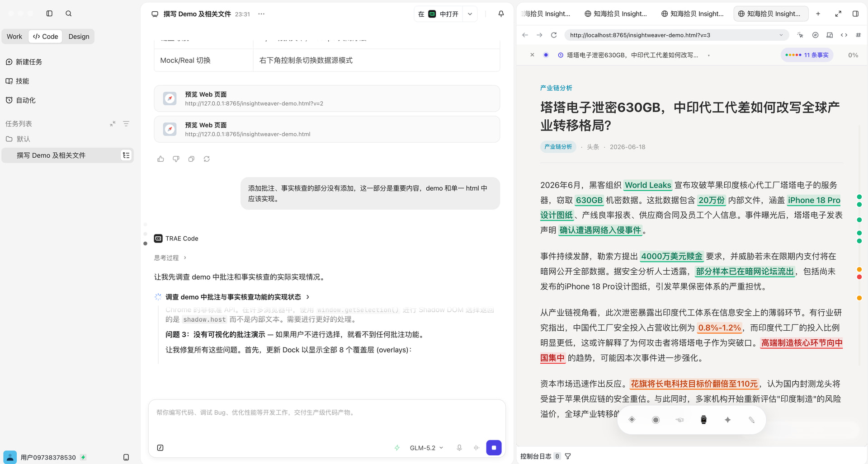Click the watch icon in floating dock
Screen dimensions: 868x464
[703, 420]
